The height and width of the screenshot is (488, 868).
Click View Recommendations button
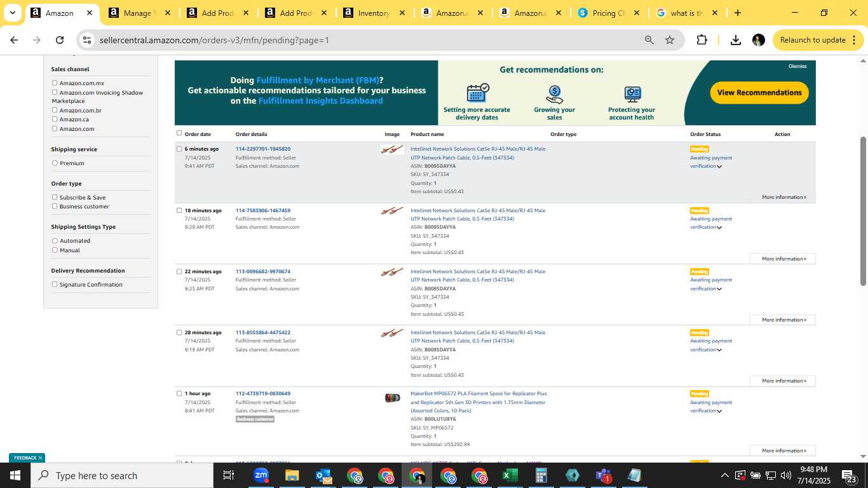759,93
